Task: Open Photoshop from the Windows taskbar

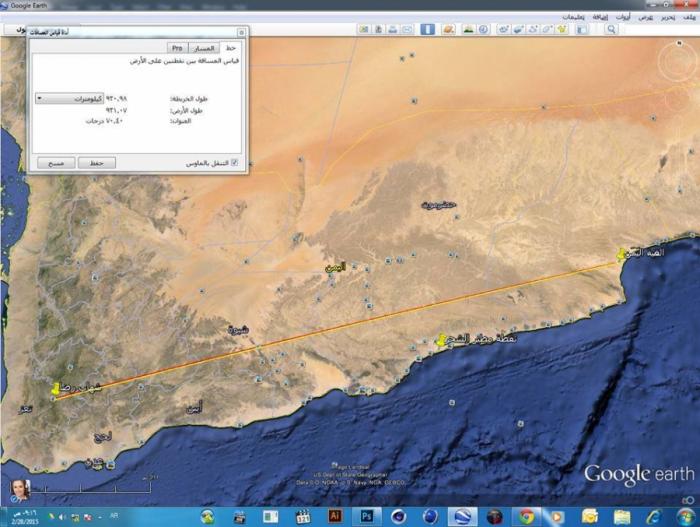Action: [366, 516]
